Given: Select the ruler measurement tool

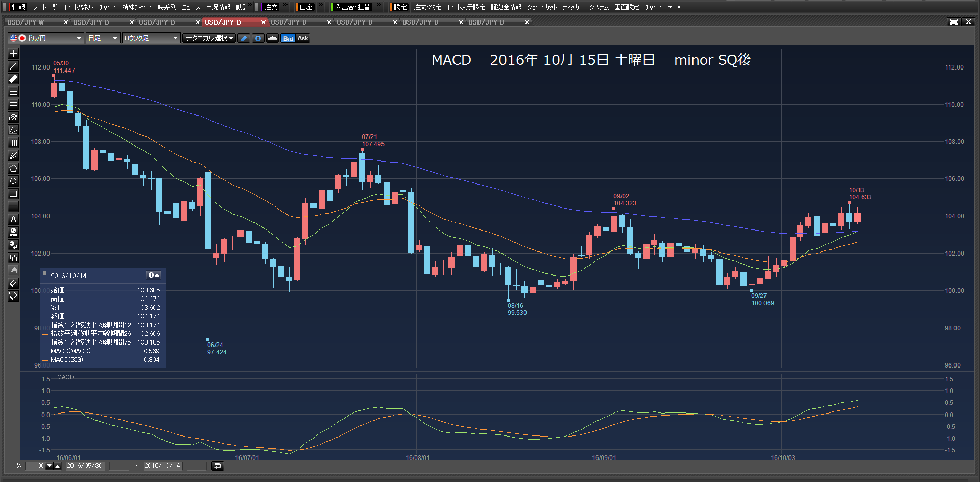Looking at the screenshot, I should tap(13, 79).
